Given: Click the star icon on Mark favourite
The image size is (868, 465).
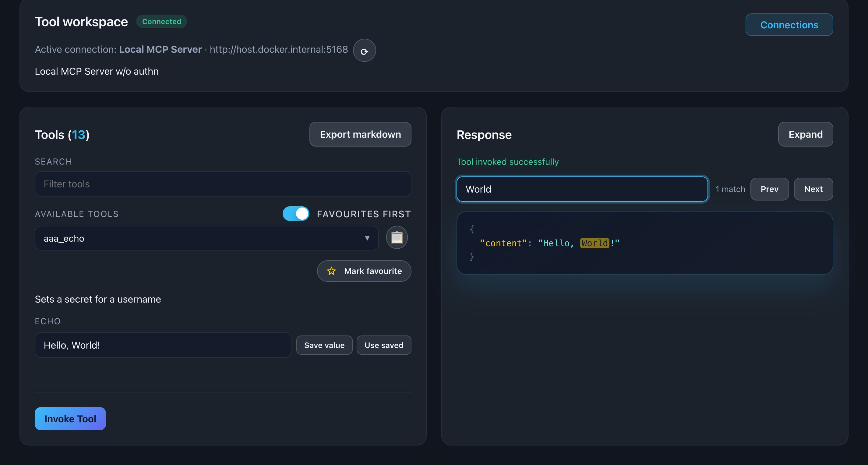Looking at the screenshot, I should click(331, 271).
